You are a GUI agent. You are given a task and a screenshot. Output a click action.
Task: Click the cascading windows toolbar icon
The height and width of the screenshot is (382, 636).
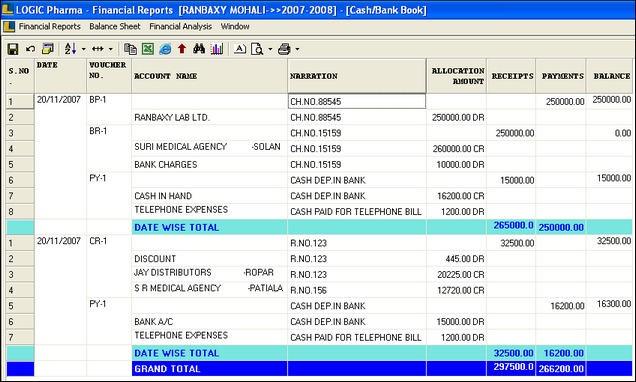pos(48,49)
